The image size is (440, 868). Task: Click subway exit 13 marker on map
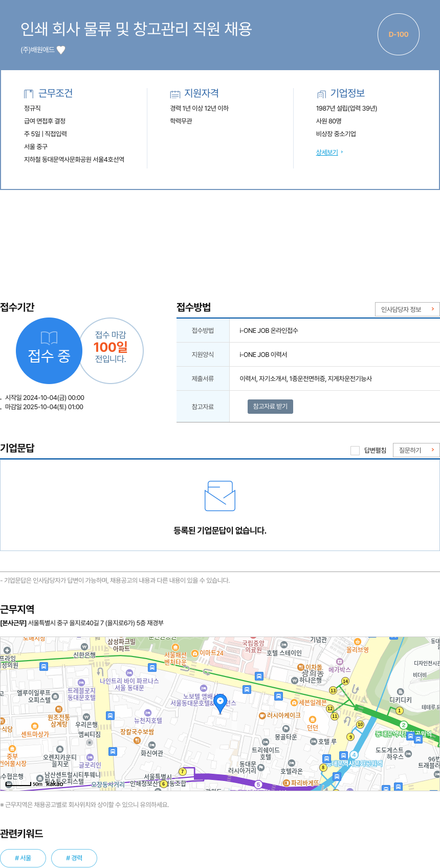pos(333,690)
